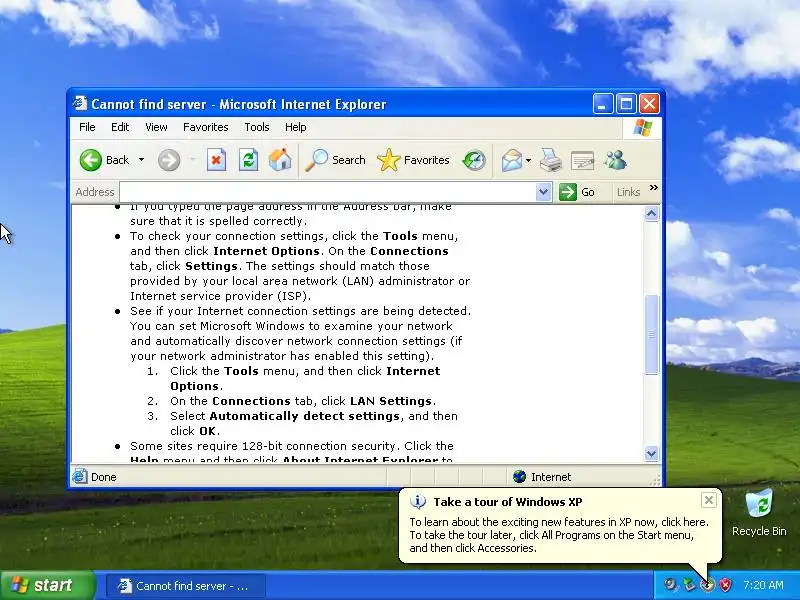The height and width of the screenshot is (600, 800).
Task: Open the Favorites star button
Action: tap(414, 160)
